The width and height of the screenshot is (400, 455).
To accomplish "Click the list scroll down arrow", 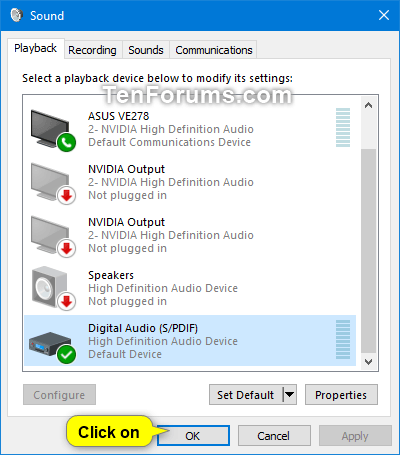I will [368, 362].
